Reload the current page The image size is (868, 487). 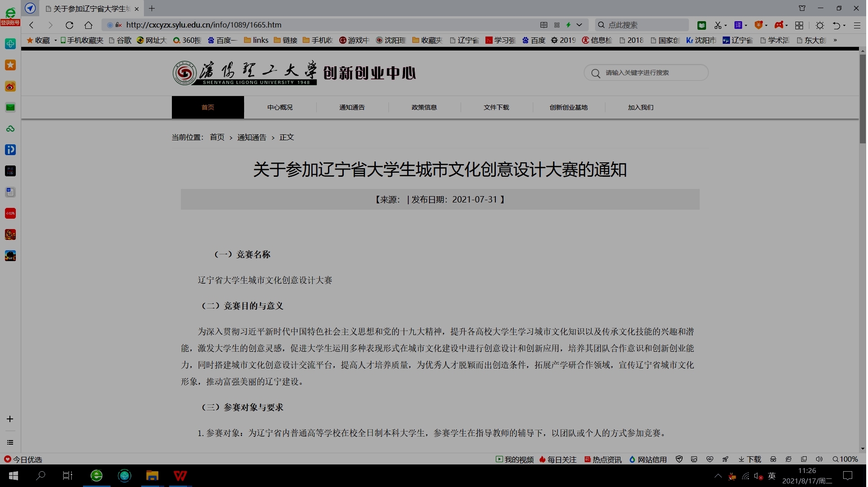[69, 25]
